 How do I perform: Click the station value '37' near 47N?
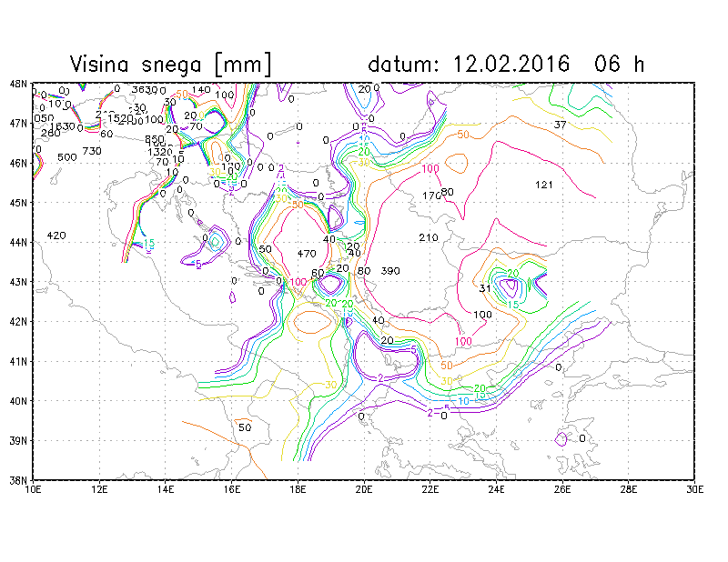pos(561,125)
